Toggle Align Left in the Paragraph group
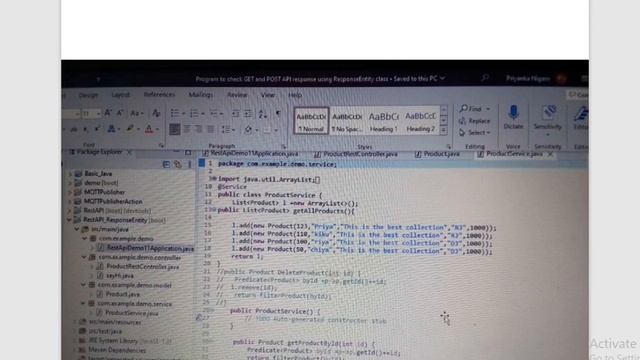Screen dimensions: 640x360 coord(175,129)
